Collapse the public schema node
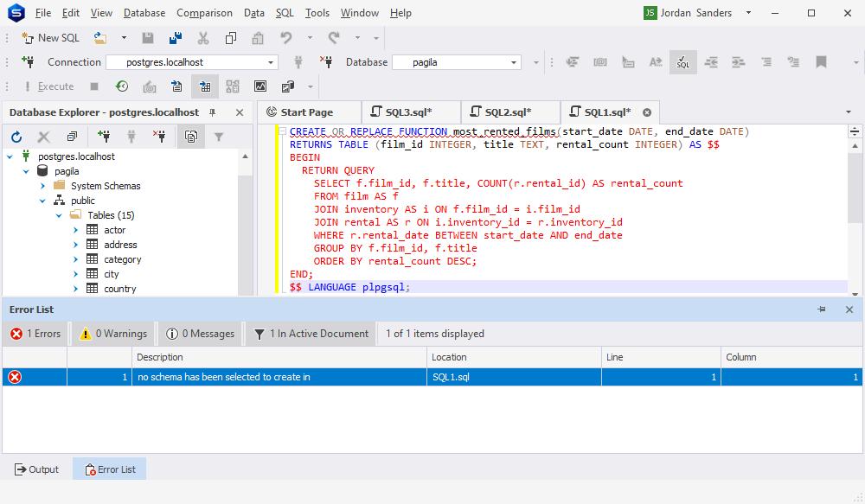Image resolution: width=865 pixels, height=504 pixels. point(42,200)
